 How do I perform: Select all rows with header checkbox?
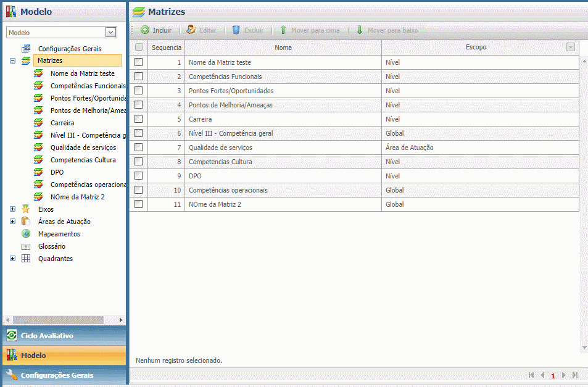click(139, 48)
